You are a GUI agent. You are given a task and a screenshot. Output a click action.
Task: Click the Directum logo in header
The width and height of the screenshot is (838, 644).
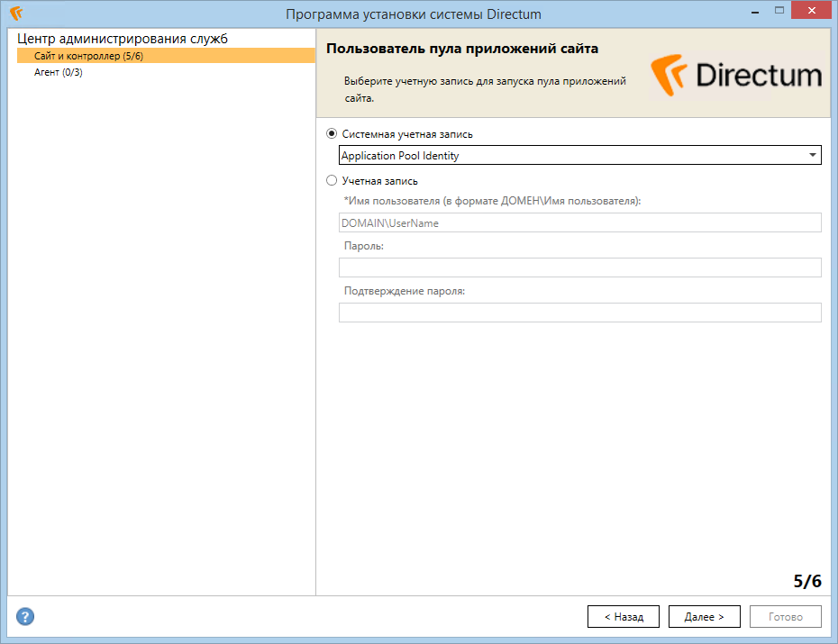736,76
